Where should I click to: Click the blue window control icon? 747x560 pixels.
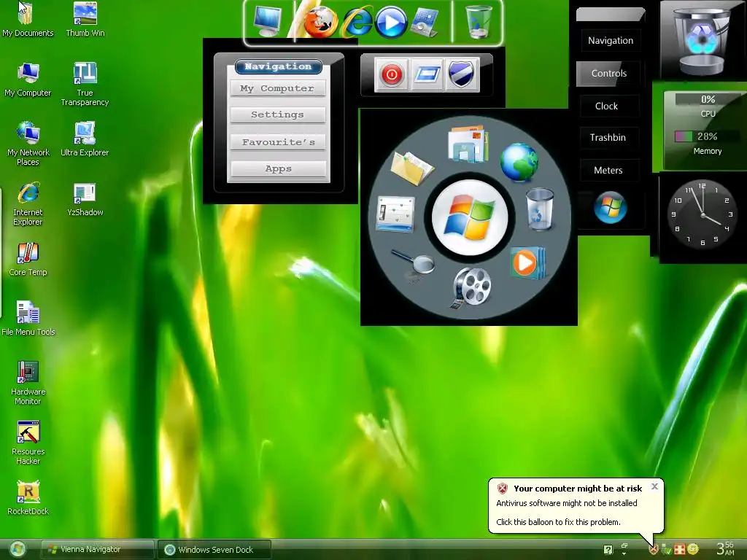click(x=426, y=75)
